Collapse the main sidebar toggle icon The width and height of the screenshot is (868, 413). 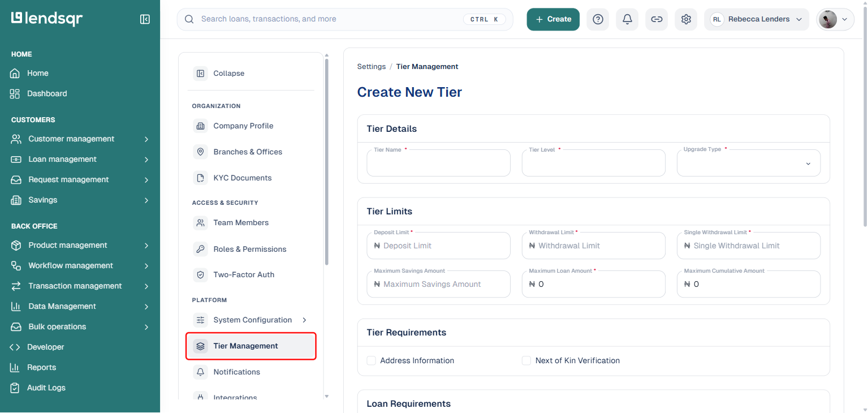(145, 19)
